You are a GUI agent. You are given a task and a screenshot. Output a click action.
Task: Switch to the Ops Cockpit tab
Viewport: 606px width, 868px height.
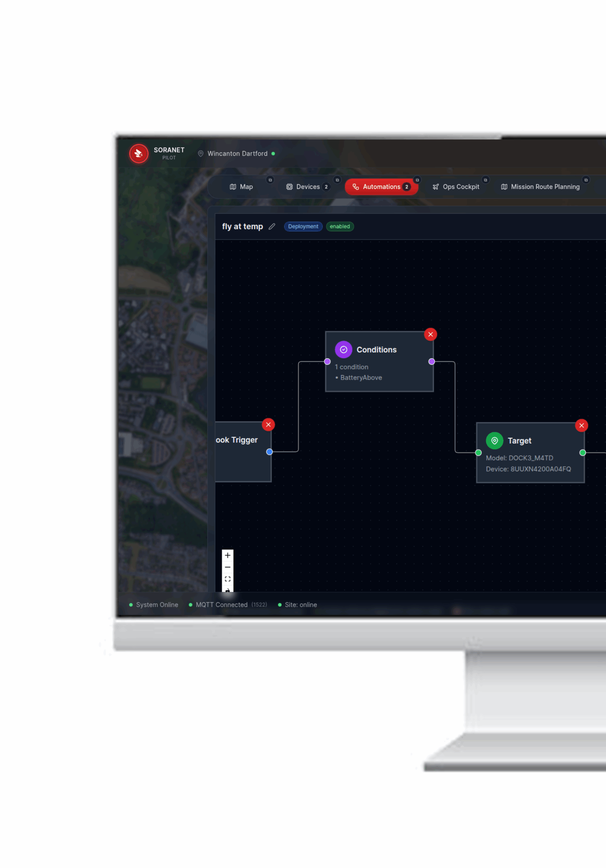[456, 187]
